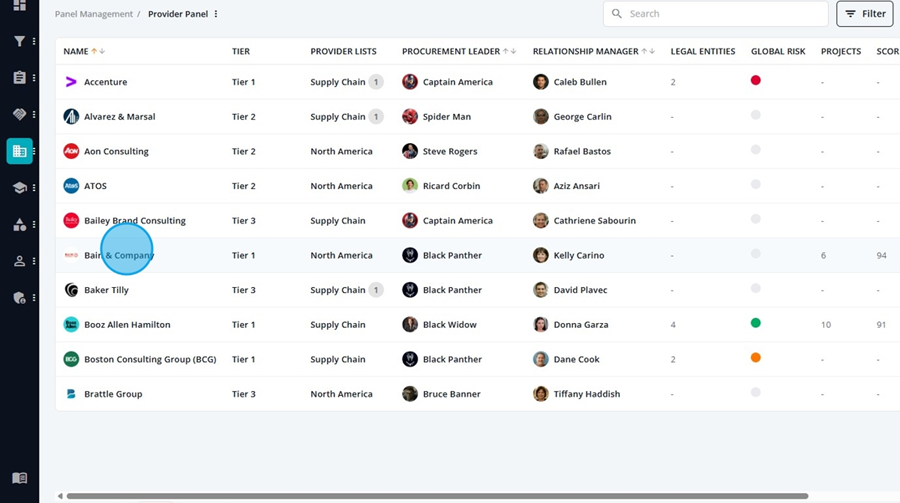Click Baker Tilly's Supply Chain count badge

point(376,290)
